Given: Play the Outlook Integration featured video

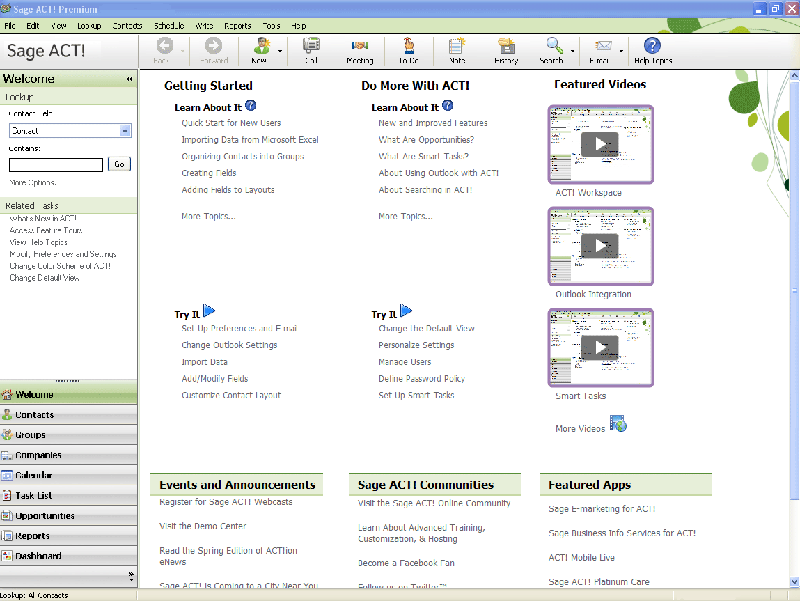Looking at the screenshot, I should 600,246.
